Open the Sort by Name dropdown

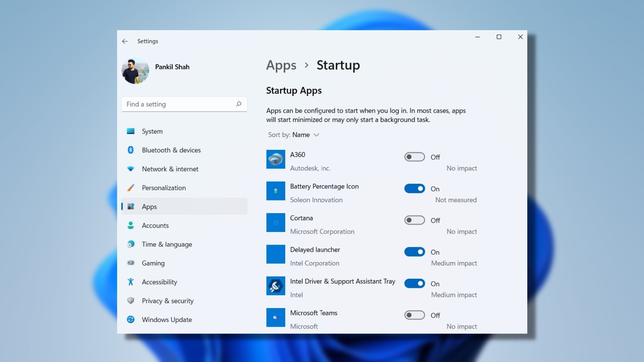coord(293,135)
